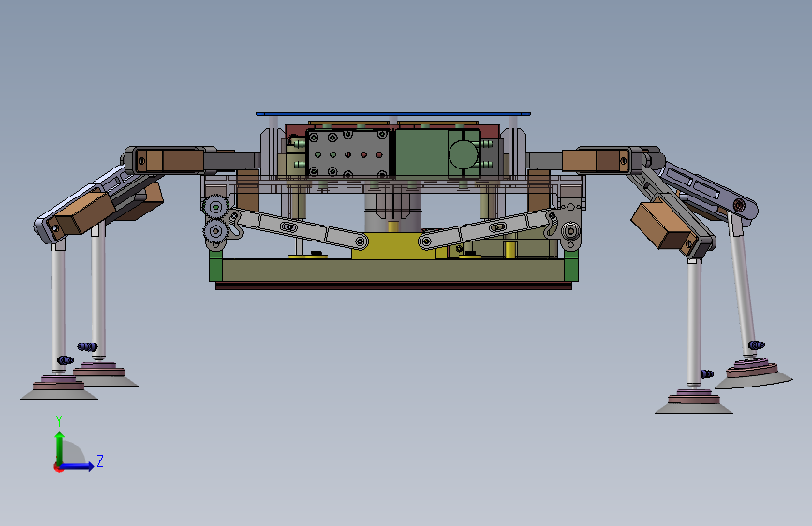Screen dimensions: 812x526
Task: Click the blue Z axis arrow of triad
Action: point(78,466)
